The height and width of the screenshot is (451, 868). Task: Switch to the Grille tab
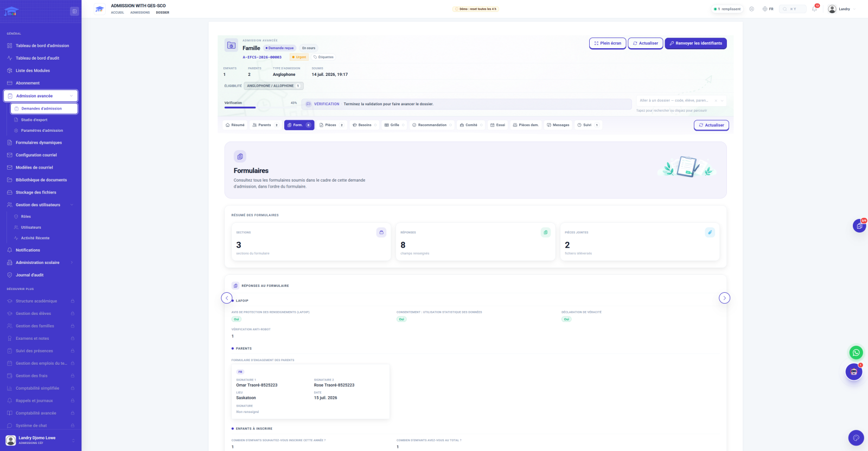(x=394, y=125)
